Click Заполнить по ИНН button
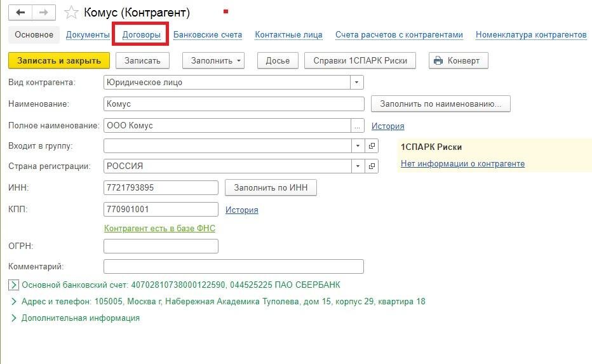 [x=271, y=187]
